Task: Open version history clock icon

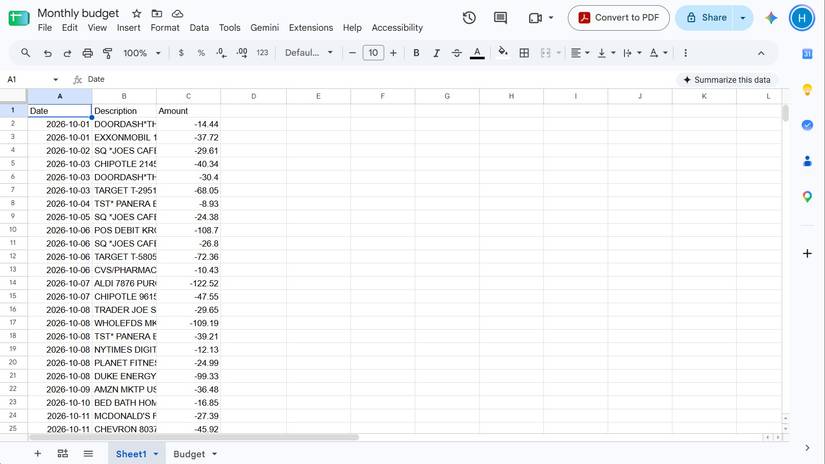Action: coord(469,18)
